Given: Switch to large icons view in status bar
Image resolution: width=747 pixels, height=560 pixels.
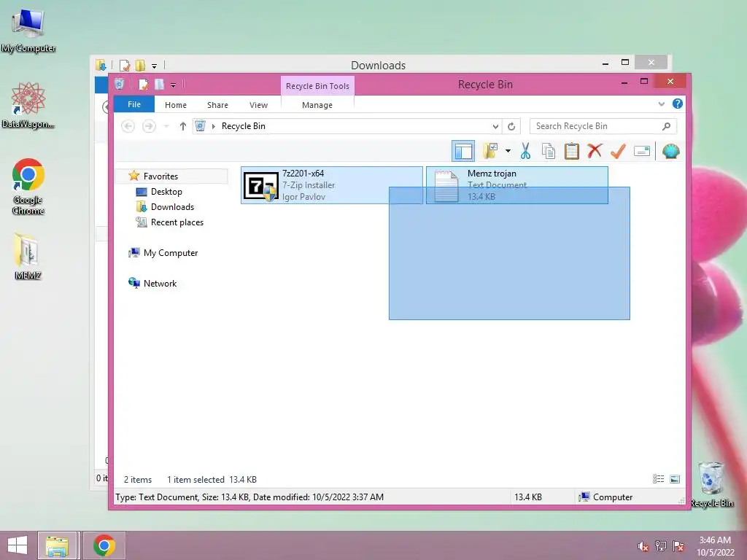Looking at the screenshot, I should pos(675,479).
